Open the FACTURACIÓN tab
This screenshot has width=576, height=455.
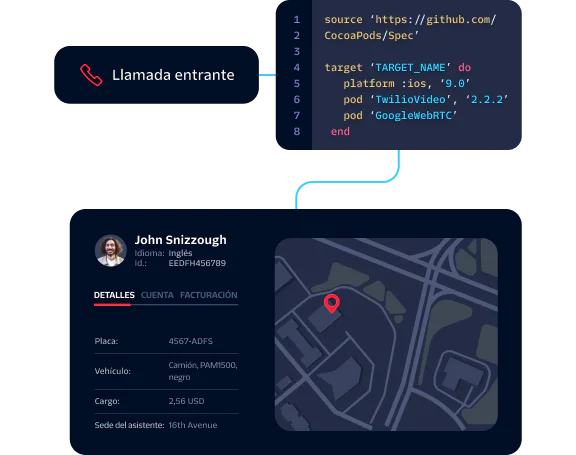pyautogui.click(x=209, y=295)
